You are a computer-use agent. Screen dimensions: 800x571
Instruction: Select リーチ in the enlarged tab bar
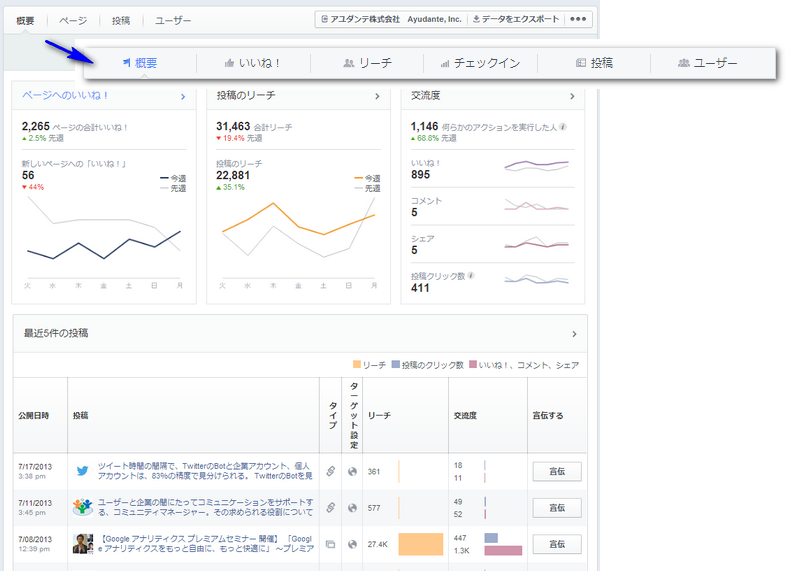pos(367,63)
